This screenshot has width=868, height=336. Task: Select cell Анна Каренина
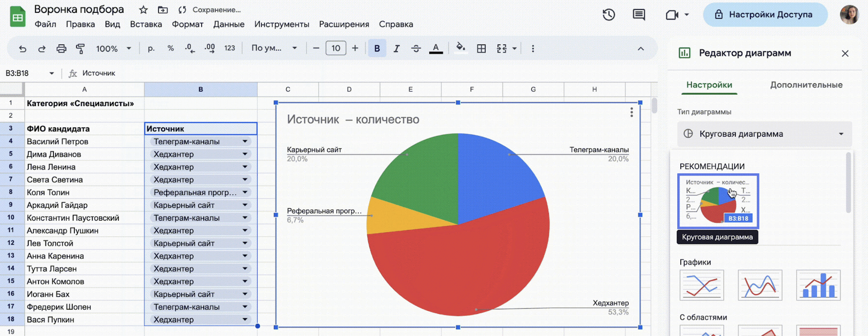click(x=84, y=256)
